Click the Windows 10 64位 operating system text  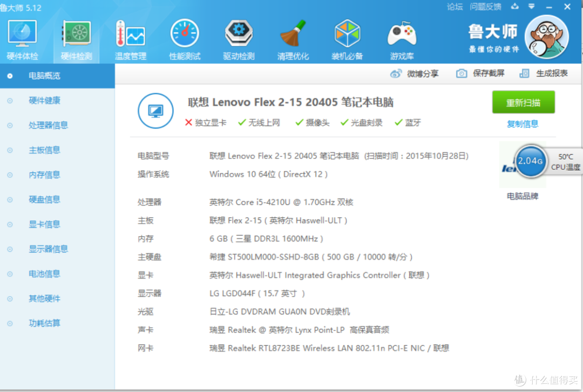(x=268, y=174)
